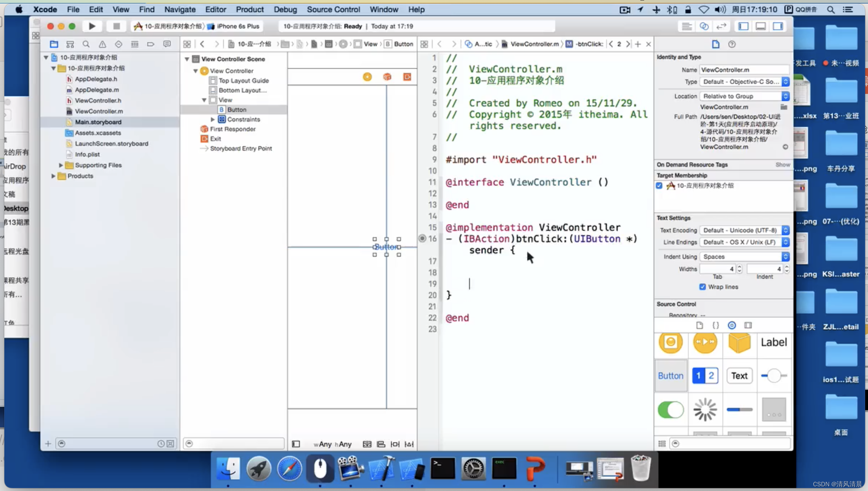Open the file Type dropdown
Screen dimensions: 868x491
click(744, 82)
